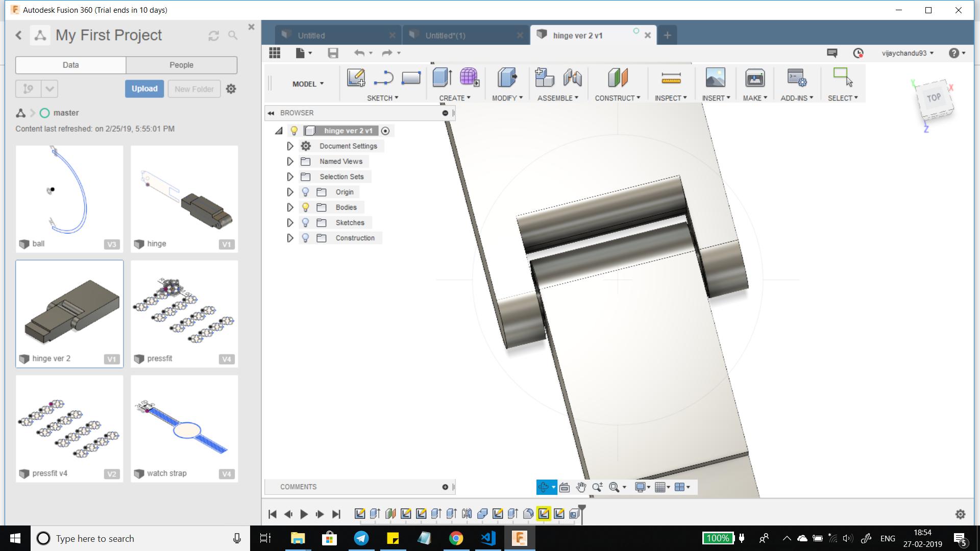Open the watch strap thumbnail
980x551 pixels.
[x=184, y=423]
